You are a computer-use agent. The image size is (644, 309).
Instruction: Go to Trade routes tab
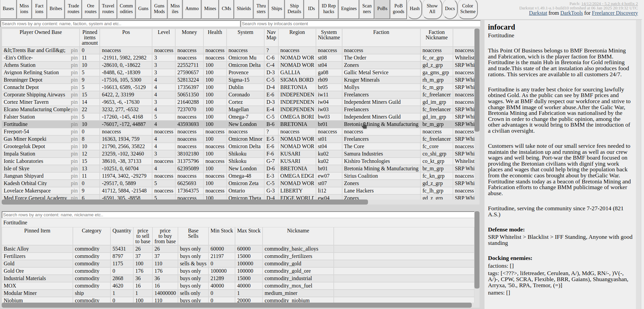click(74, 9)
